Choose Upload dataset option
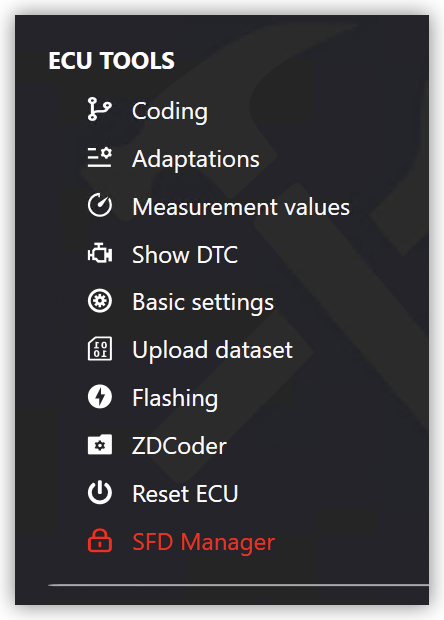 [212, 351]
